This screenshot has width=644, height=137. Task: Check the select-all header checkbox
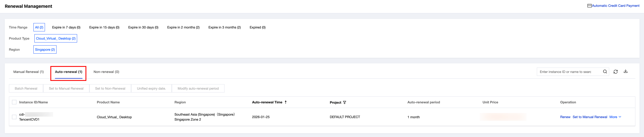point(14,102)
